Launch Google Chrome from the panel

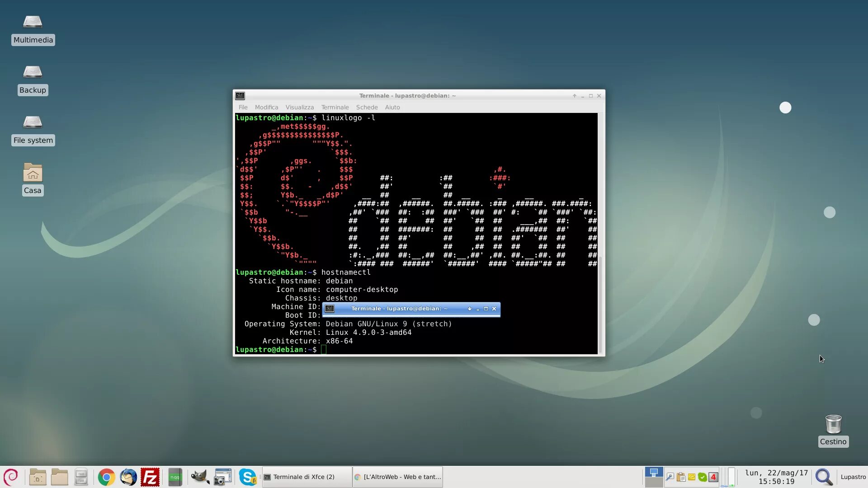pos(107,477)
